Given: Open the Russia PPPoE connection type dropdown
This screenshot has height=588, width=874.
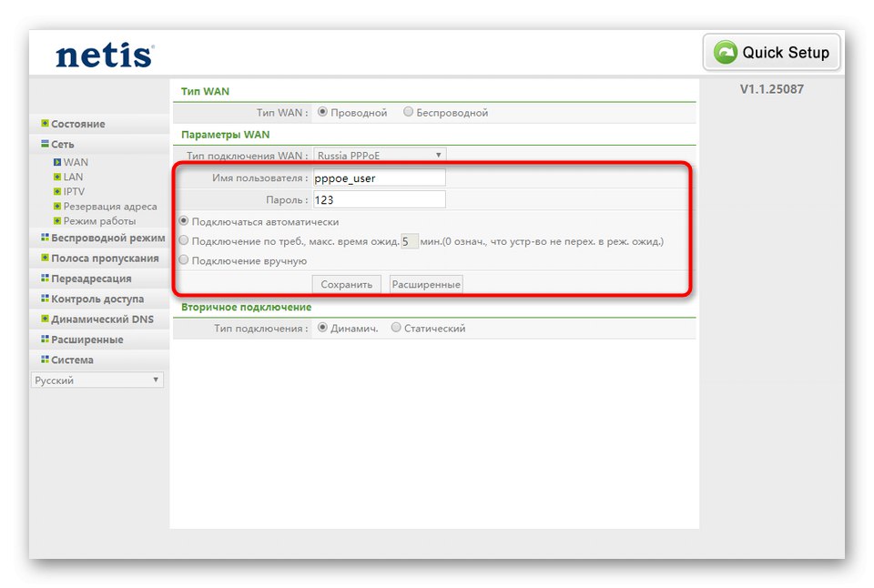Looking at the screenshot, I should click(380, 155).
